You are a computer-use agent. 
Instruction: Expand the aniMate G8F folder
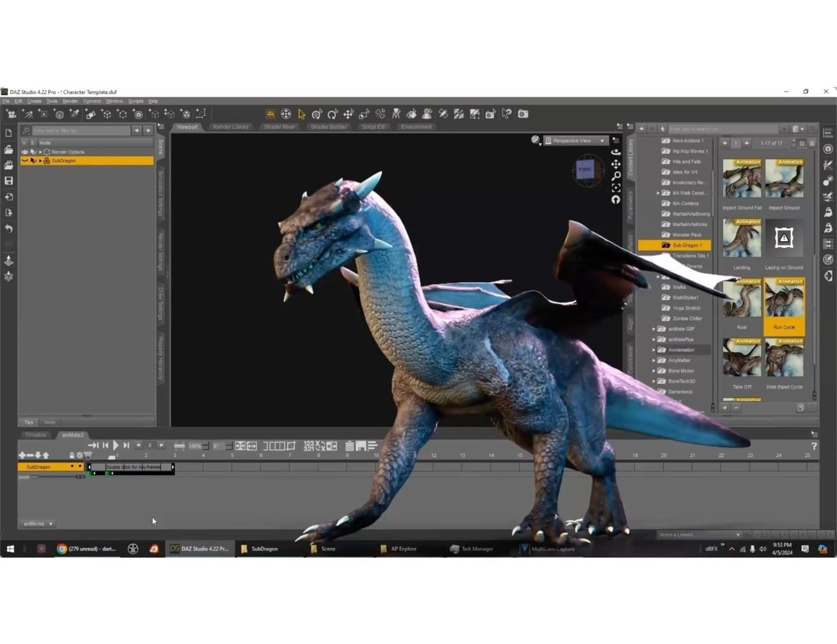[654, 328]
